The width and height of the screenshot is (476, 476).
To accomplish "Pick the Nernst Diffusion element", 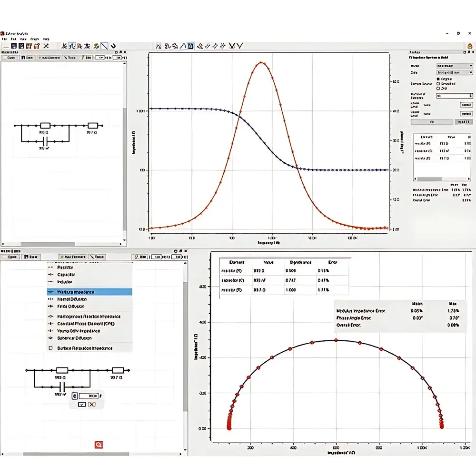I will coord(86,299).
